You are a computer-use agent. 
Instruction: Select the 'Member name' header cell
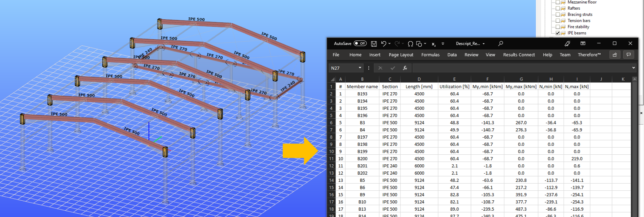(362, 86)
